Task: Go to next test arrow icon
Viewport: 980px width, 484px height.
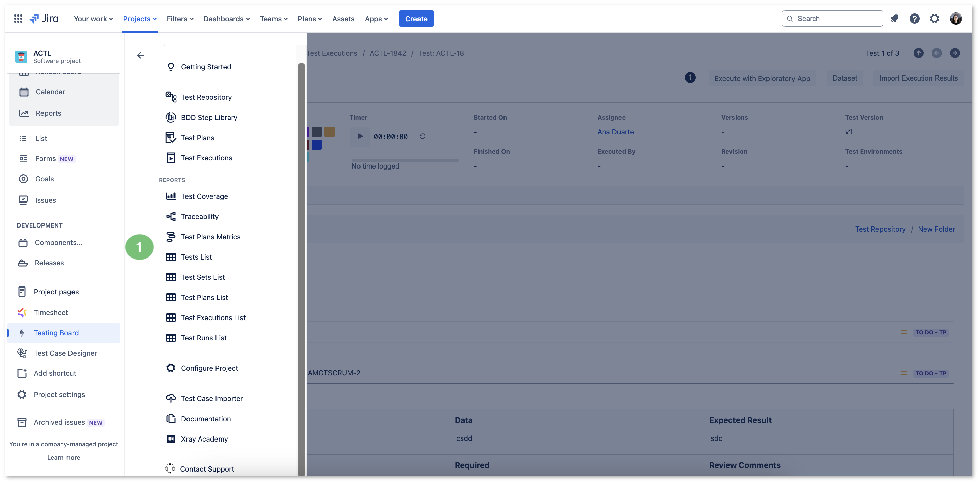Action: [954, 53]
